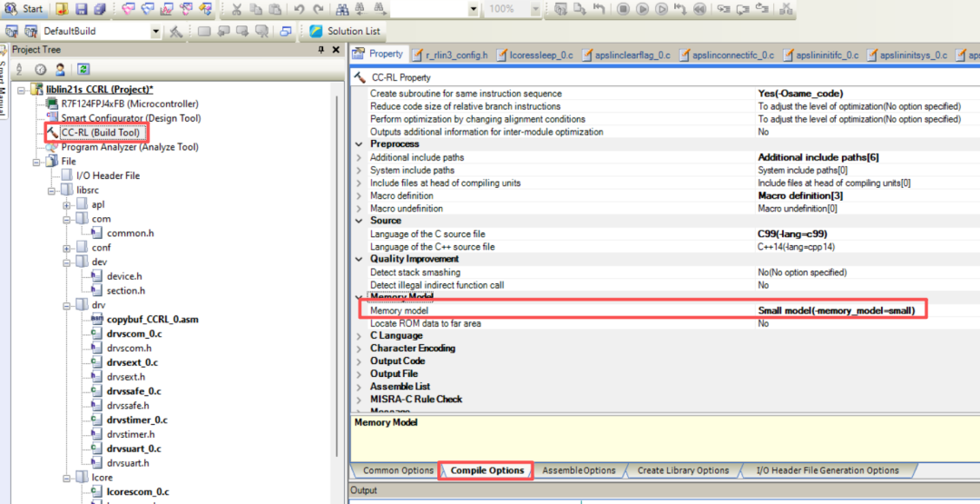Click the CPU Reset rewind icon
980x504 pixels.
(700, 9)
